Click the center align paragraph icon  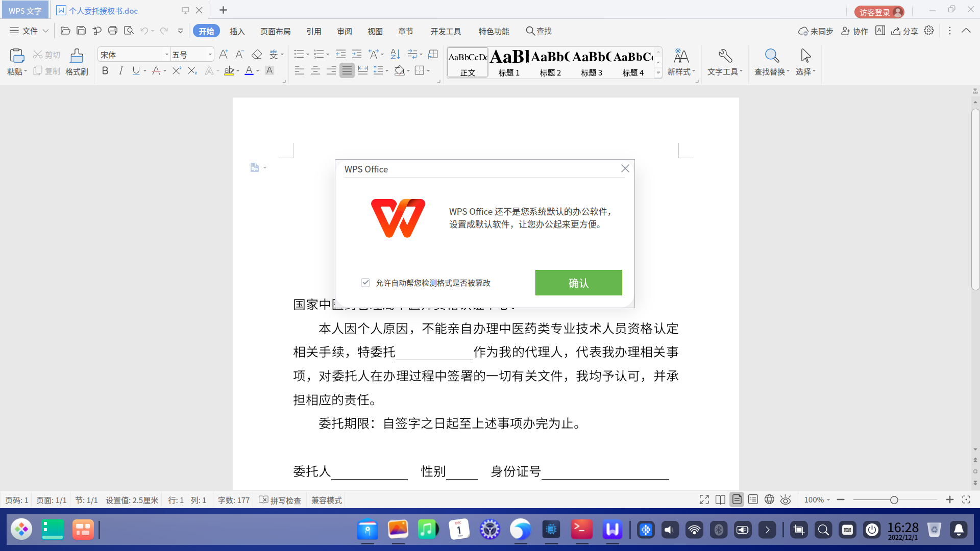[315, 71]
